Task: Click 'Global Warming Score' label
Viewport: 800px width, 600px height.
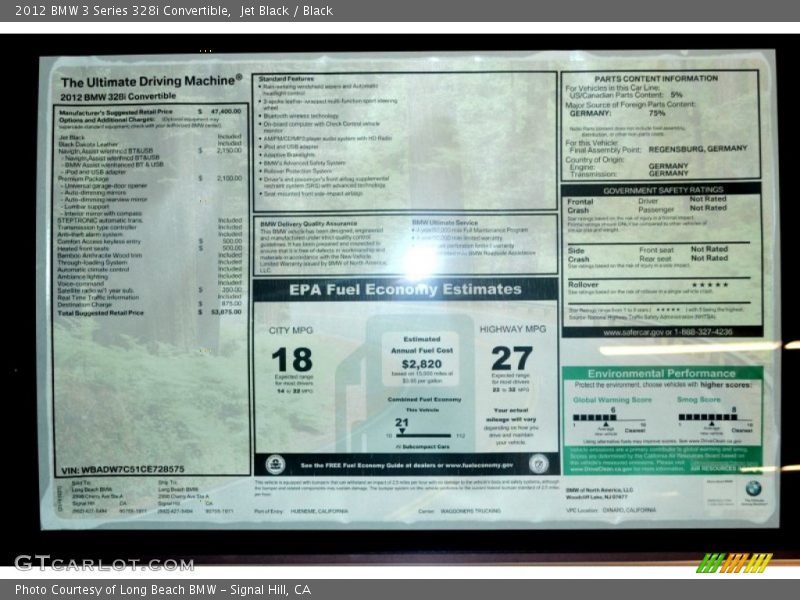Action: tap(612, 400)
